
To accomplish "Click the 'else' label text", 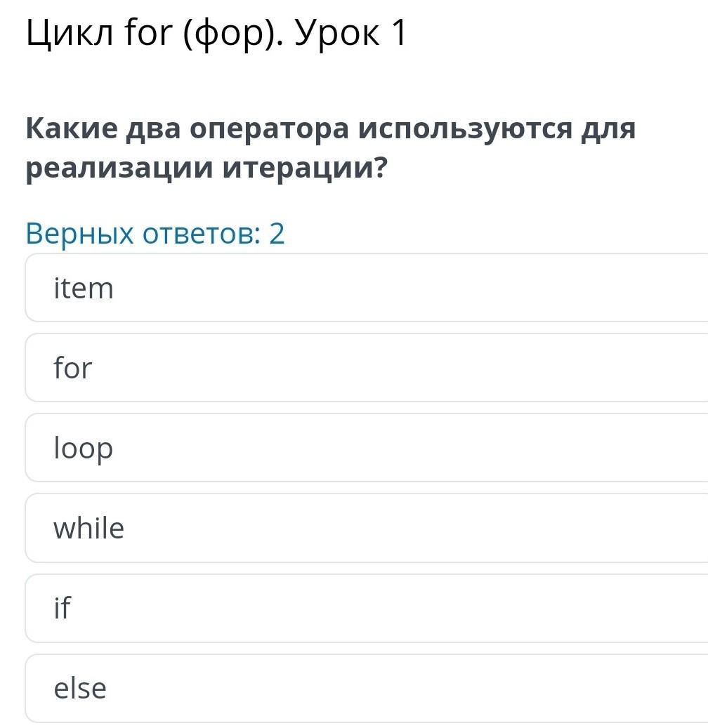I will click(80, 688).
